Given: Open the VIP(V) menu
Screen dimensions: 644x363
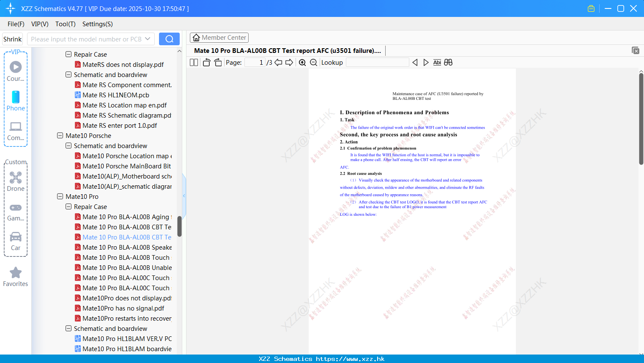Looking at the screenshot, I should tap(40, 24).
